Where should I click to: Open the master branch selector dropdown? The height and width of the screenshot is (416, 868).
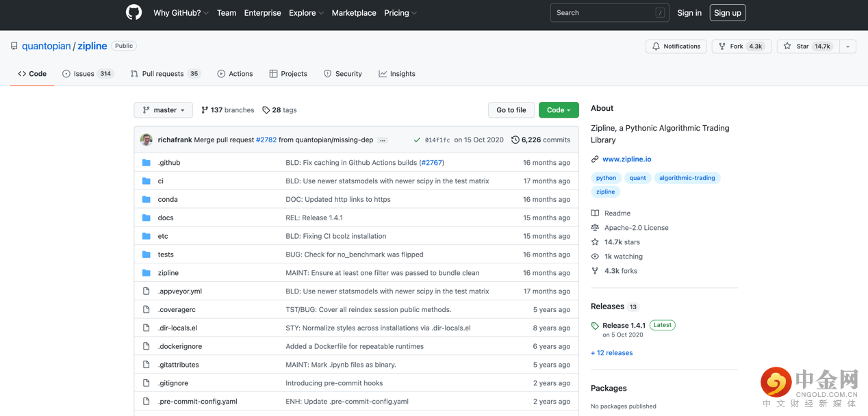click(x=164, y=110)
